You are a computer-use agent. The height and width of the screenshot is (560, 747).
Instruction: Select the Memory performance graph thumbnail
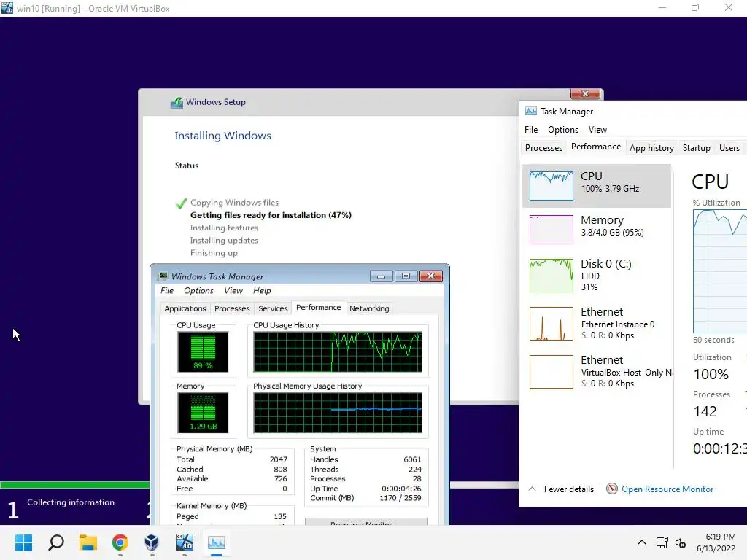(x=551, y=230)
